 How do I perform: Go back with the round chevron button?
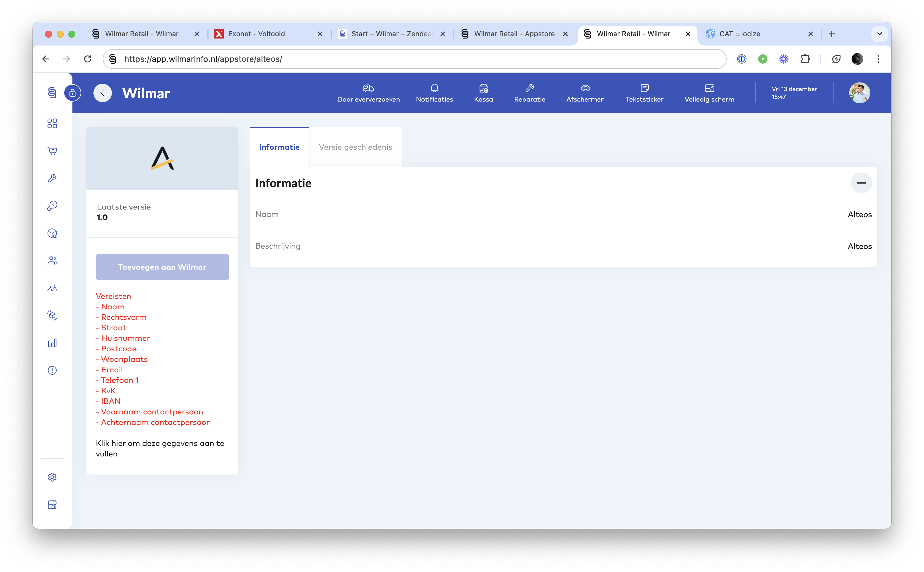coord(103,93)
